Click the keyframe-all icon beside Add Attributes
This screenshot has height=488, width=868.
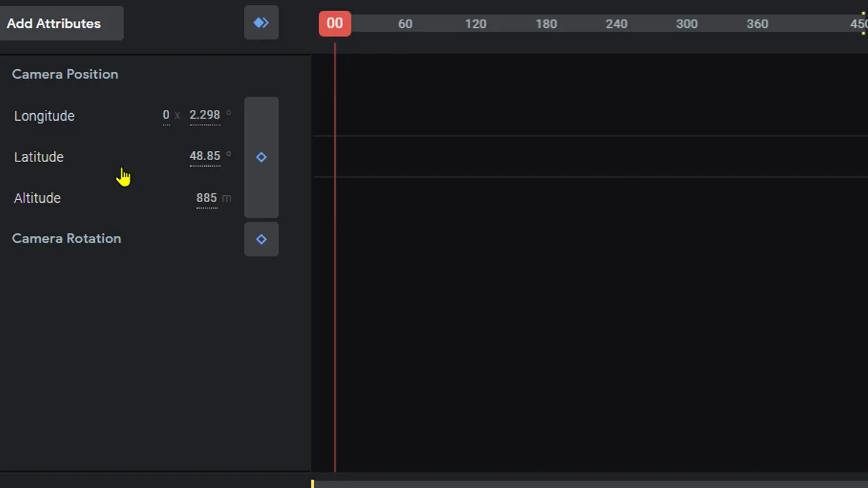(x=261, y=23)
